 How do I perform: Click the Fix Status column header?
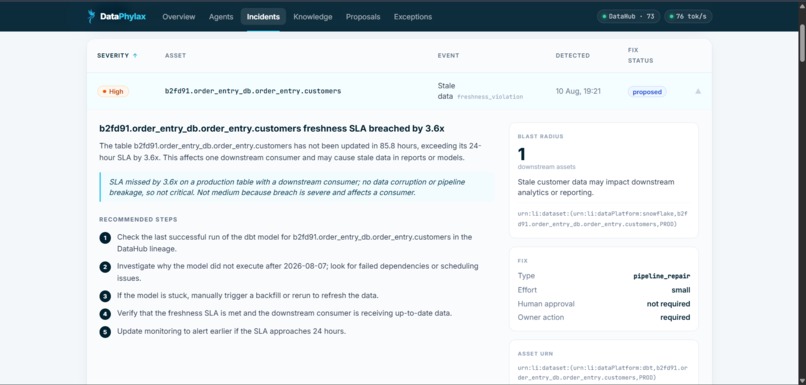click(x=640, y=56)
